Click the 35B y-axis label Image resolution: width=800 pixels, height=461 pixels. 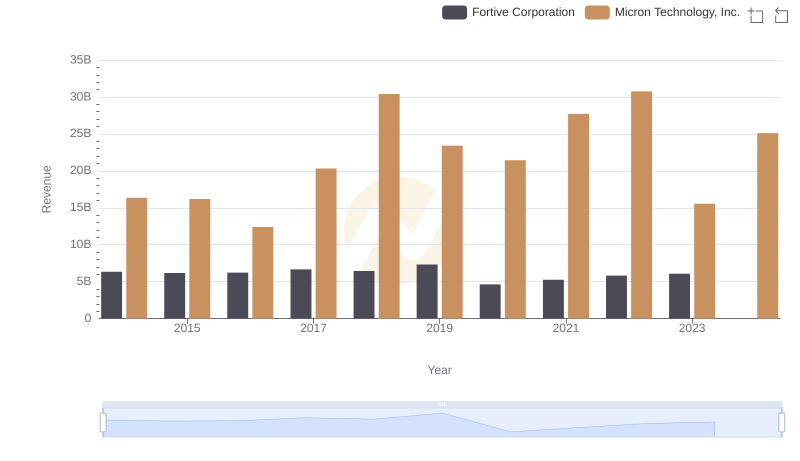(81, 60)
